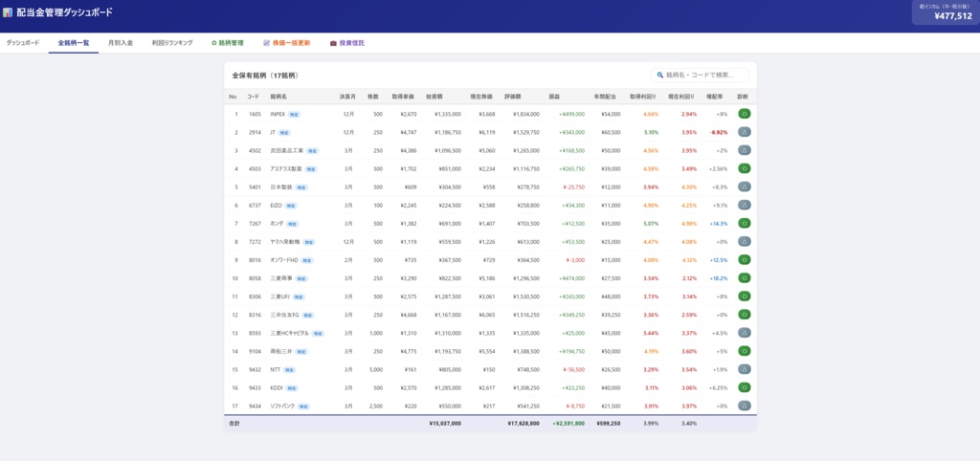Screen dimensions: 980x461
Task: Click the diagnosis badge in the EIZO row
Action: (x=744, y=205)
